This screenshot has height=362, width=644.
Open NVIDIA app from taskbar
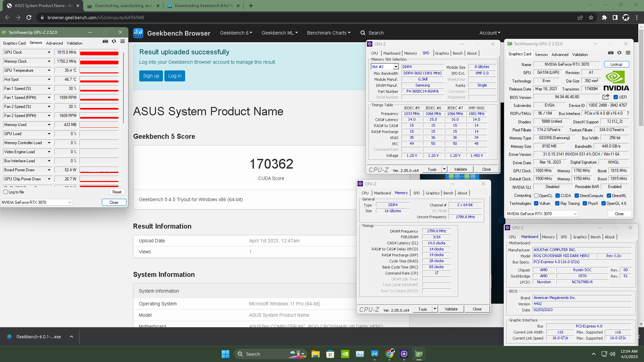pyautogui.click(x=345, y=354)
